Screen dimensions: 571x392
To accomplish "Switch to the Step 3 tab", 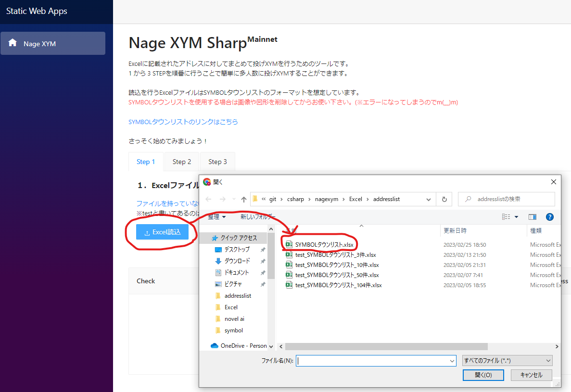I will point(217,162).
